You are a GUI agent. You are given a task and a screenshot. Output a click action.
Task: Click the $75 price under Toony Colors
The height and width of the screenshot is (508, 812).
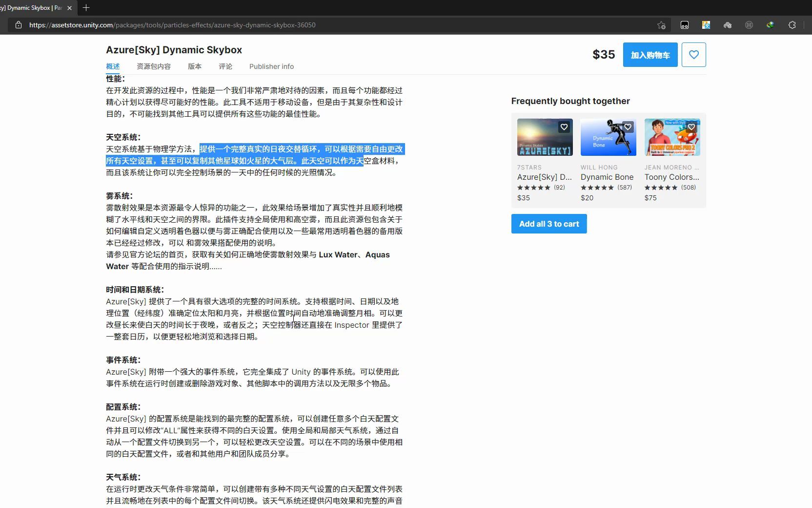(650, 198)
